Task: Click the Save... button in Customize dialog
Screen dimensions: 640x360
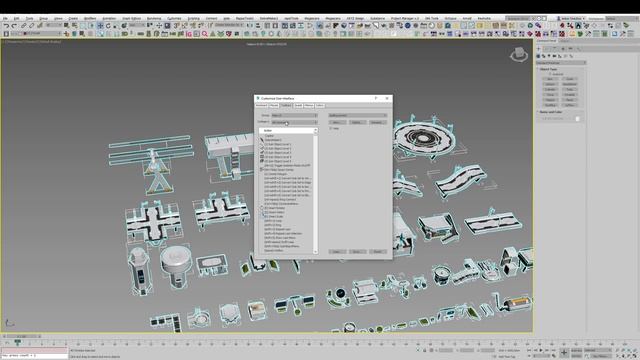Action: pyautogui.click(x=358, y=251)
